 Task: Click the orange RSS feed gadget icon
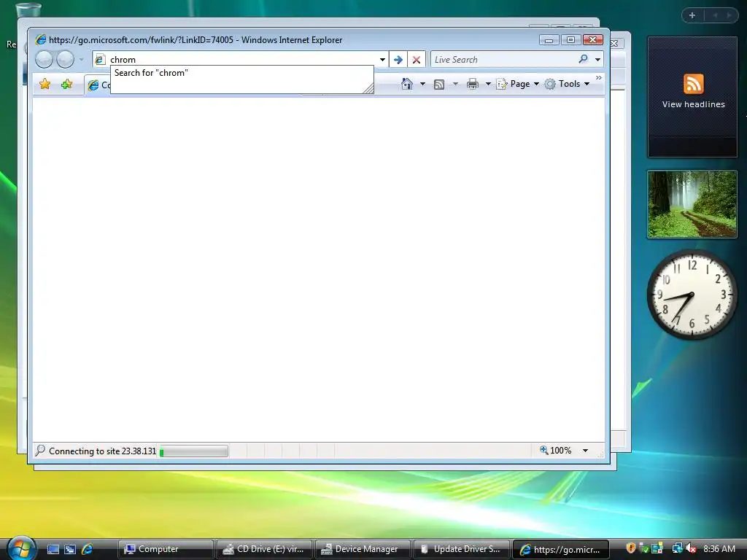pyautogui.click(x=693, y=84)
